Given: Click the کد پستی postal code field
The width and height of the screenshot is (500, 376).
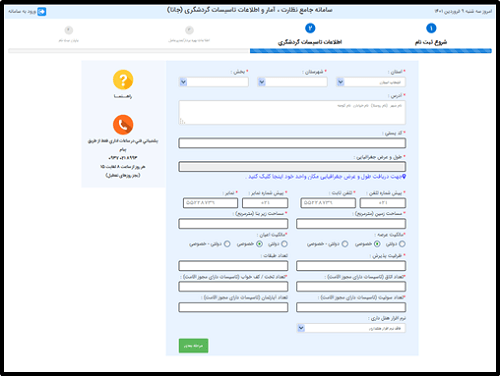Looking at the screenshot, I should (292, 143).
